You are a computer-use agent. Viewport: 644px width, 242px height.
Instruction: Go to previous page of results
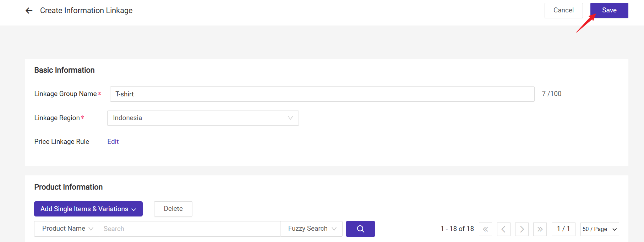click(503, 229)
